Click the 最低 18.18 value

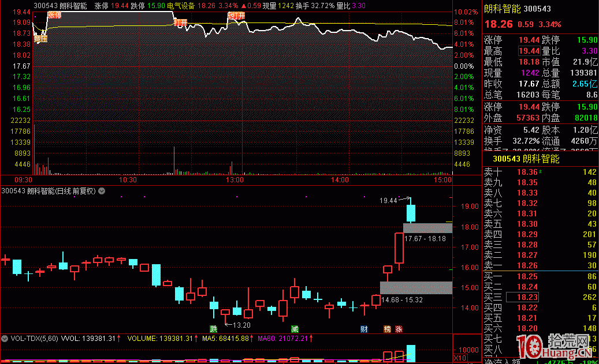(x=529, y=62)
